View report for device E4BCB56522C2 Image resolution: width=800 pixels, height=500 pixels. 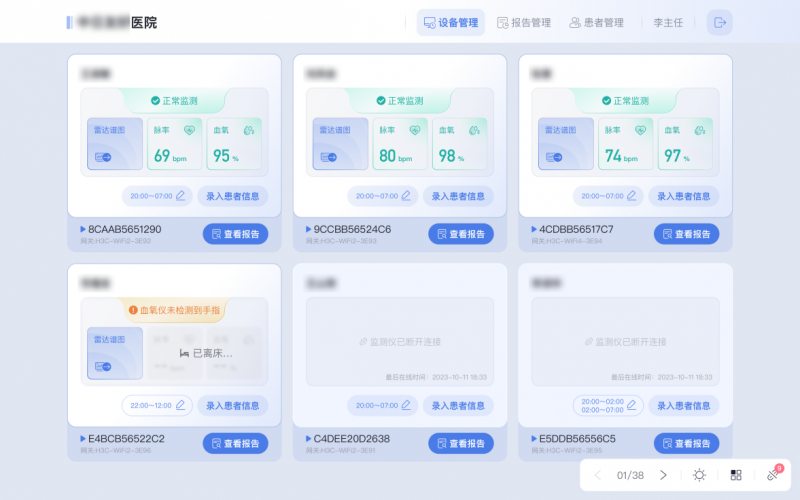pyautogui.click(x=235, y=443)
